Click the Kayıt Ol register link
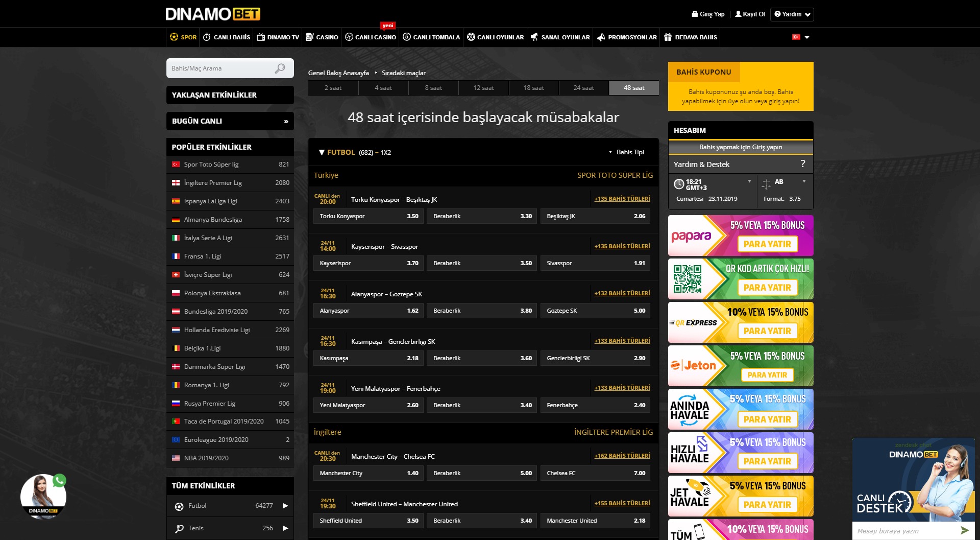This screenshot has width=980, height=540. [750, 14]
